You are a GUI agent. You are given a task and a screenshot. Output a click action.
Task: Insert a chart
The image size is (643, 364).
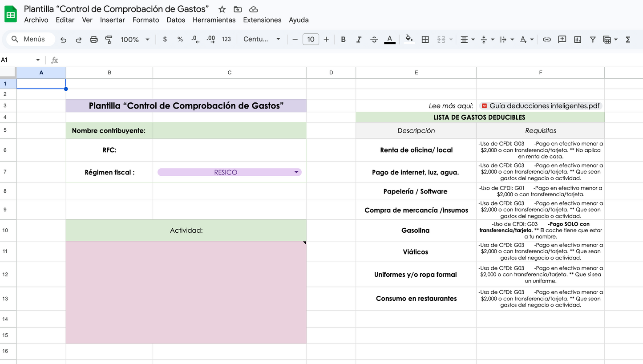click(x=578, y=39)
